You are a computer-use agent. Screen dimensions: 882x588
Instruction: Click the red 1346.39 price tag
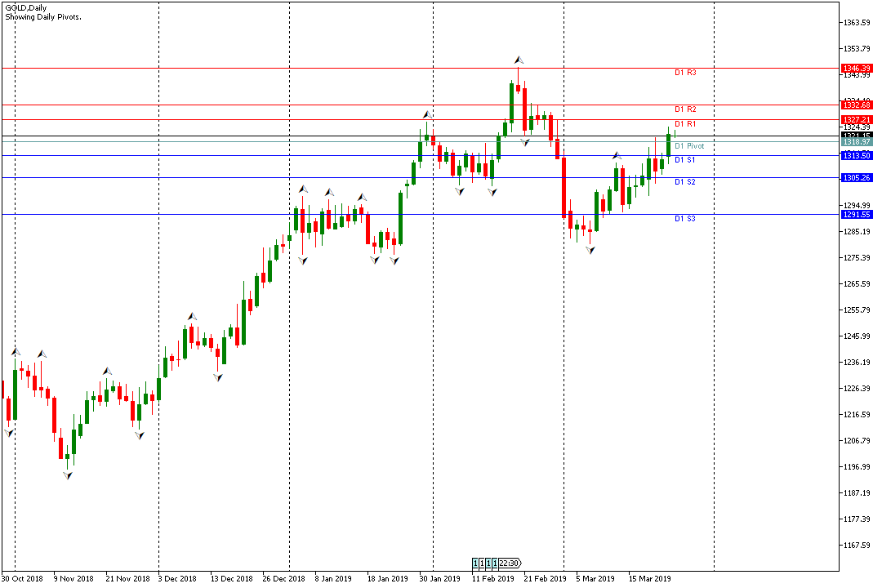tap(857, 69)
